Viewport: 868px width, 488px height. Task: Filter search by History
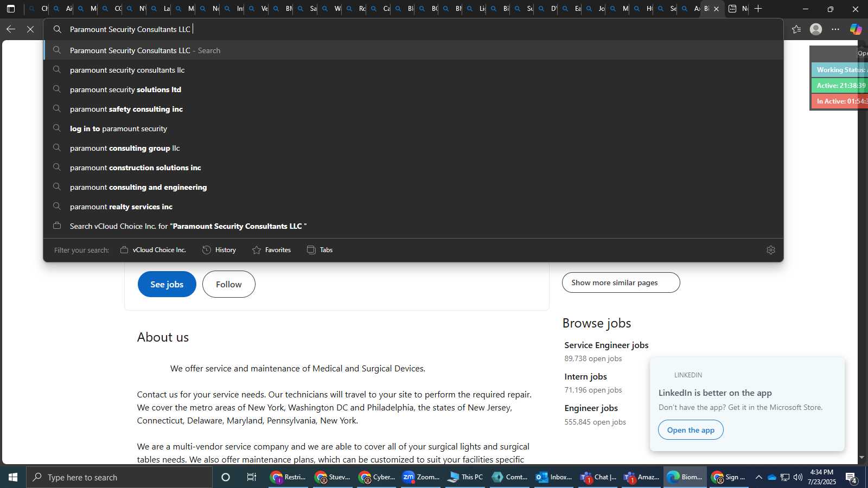(x=219, y=250)
